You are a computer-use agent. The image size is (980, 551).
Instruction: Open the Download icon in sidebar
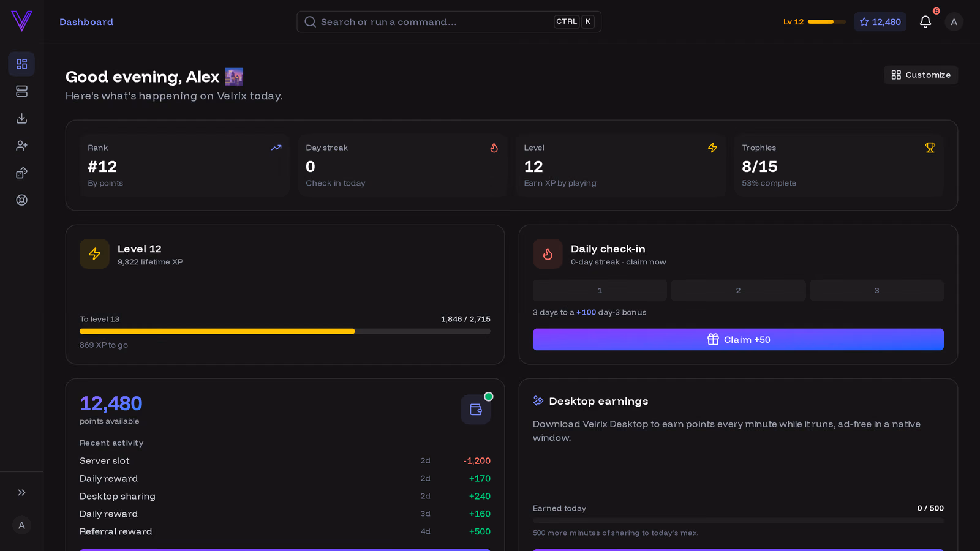pos(21,118)
